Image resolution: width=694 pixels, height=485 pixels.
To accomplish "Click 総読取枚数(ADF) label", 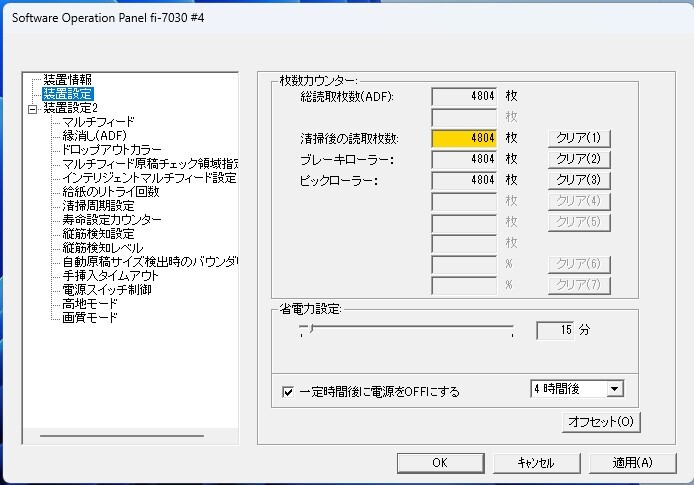I will [x=347, y=96].
